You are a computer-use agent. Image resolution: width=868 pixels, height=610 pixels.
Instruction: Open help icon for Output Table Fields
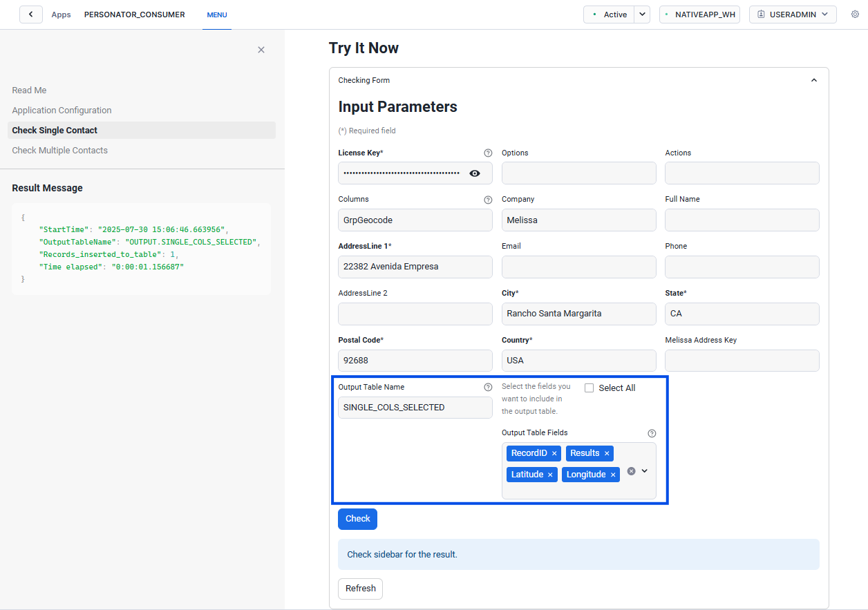pos(652,433)
